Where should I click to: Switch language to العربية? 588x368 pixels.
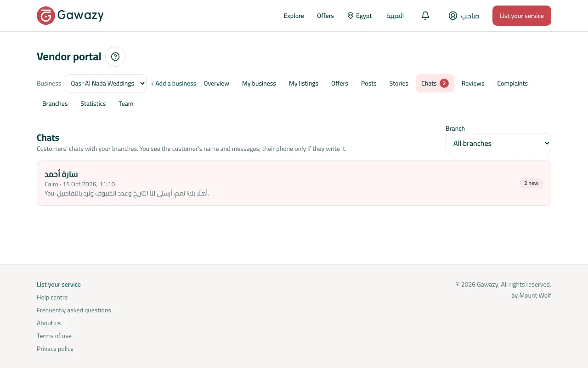coord(395,16)
